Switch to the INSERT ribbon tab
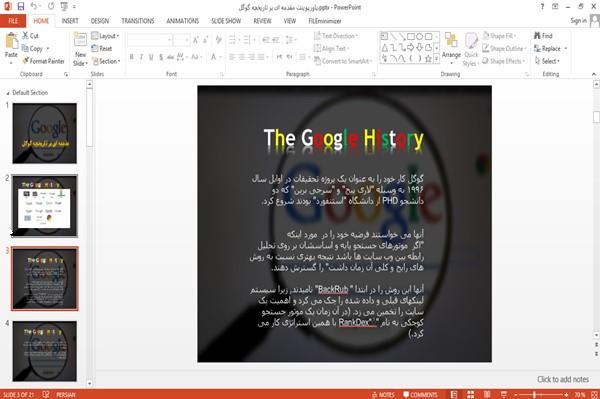The image size is (600, 399). 70,21
